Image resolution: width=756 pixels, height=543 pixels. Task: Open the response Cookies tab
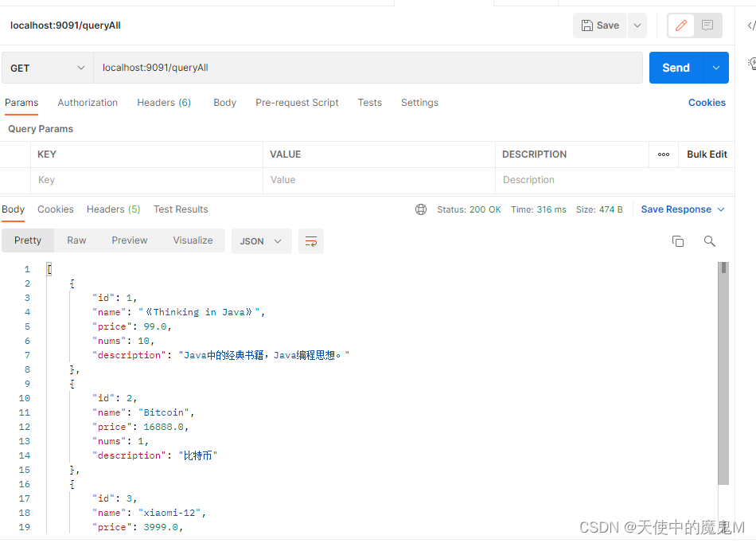click(56, 209)
